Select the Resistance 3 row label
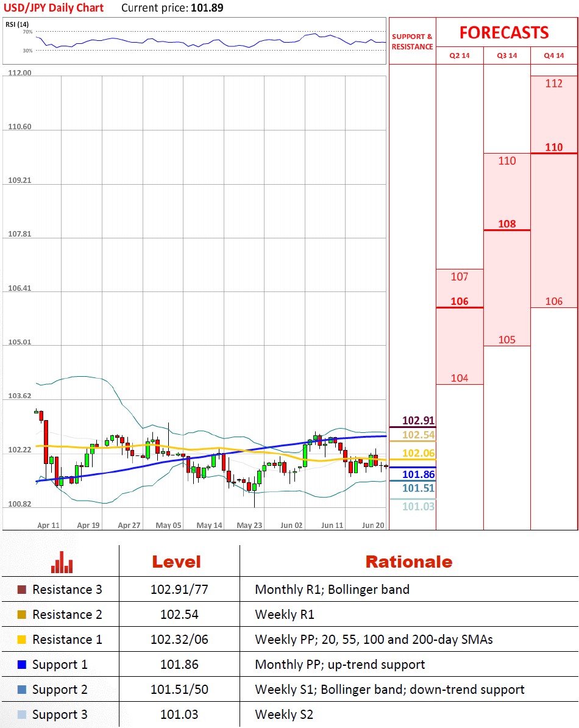This screenshot has height=728, width=579. pos(67,590)
